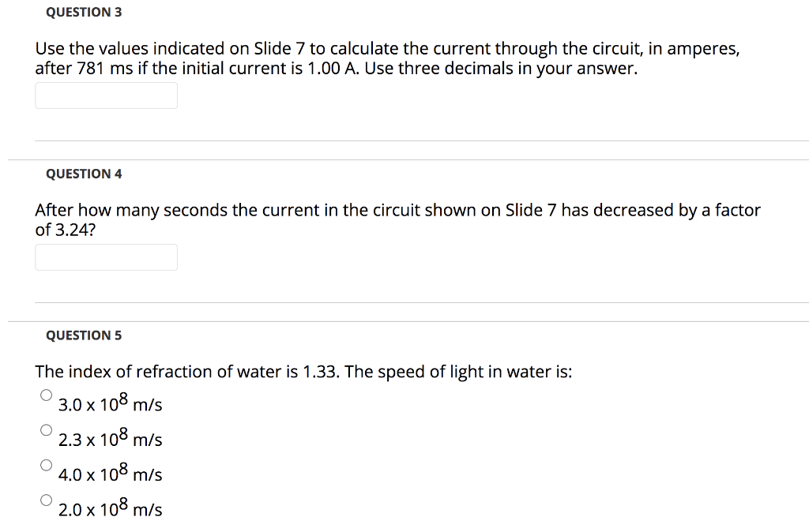The image size is (809, 532).
Task: Choose the 2.3 x 10^8 m/s radio button
Action: pyautogui.click(x=47, y=430)
